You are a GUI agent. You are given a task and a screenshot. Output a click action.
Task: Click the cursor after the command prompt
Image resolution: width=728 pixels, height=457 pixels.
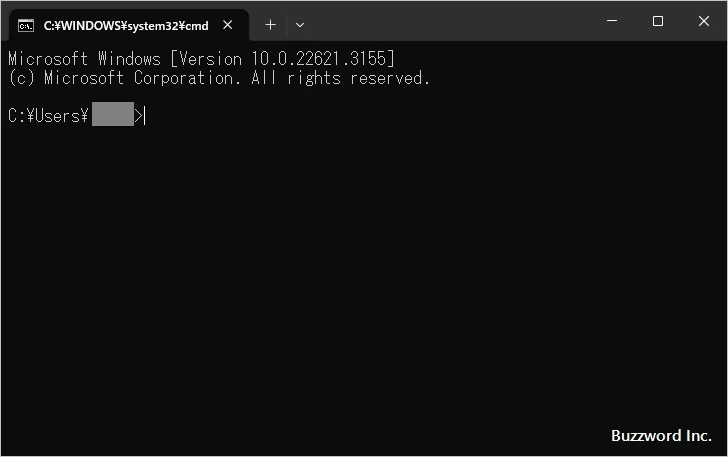145,116
